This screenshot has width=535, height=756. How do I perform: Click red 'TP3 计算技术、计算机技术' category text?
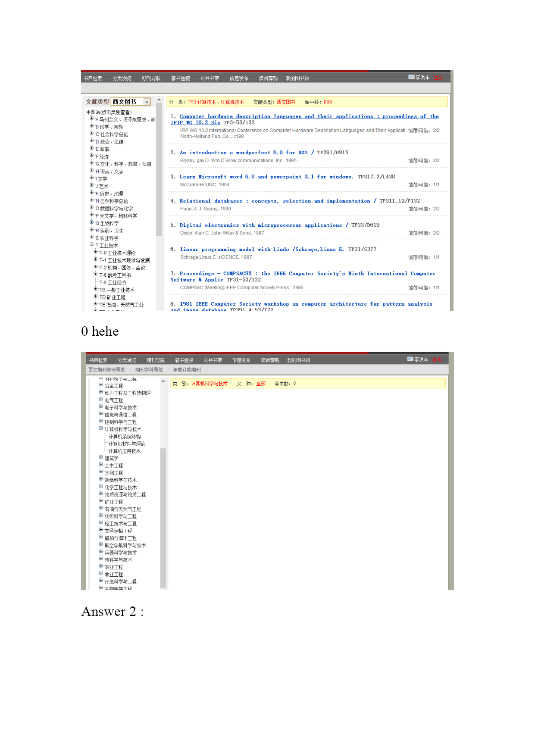[x=216, y=102]
